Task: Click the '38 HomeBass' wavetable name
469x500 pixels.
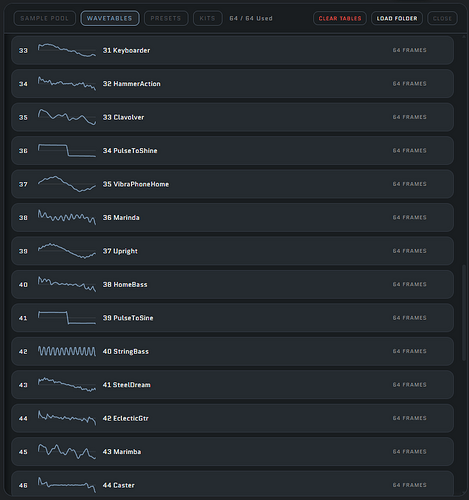Action: (x=125, y=284)
